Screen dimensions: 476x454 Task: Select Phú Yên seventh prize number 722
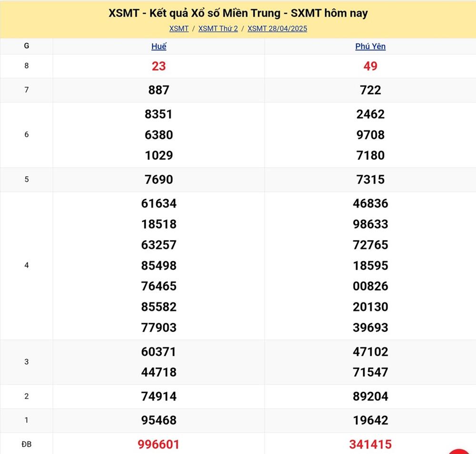(370, 90)
